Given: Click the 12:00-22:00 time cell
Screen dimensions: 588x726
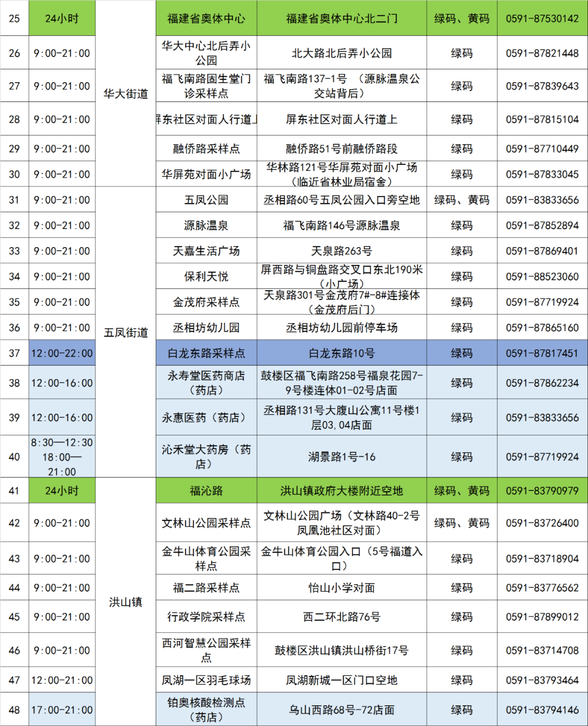Looking at the screenshot, I should click(62, 353).
